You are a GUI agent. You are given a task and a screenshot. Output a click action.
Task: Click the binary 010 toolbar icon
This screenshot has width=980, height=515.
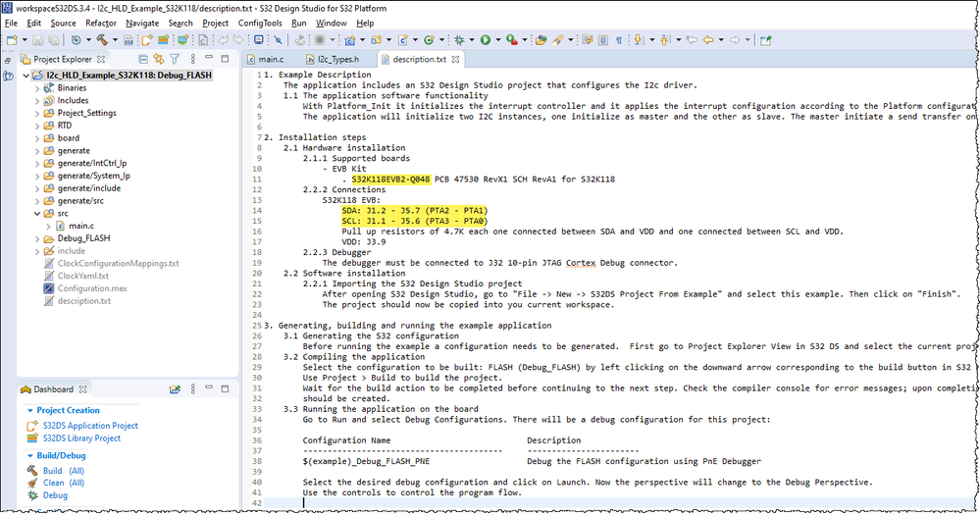[129, 40]
